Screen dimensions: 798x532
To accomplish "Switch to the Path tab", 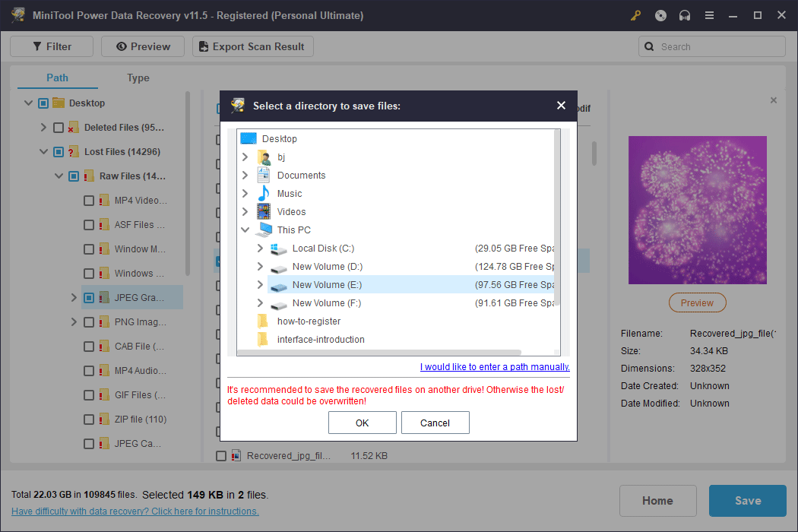I will pos(58,78).
